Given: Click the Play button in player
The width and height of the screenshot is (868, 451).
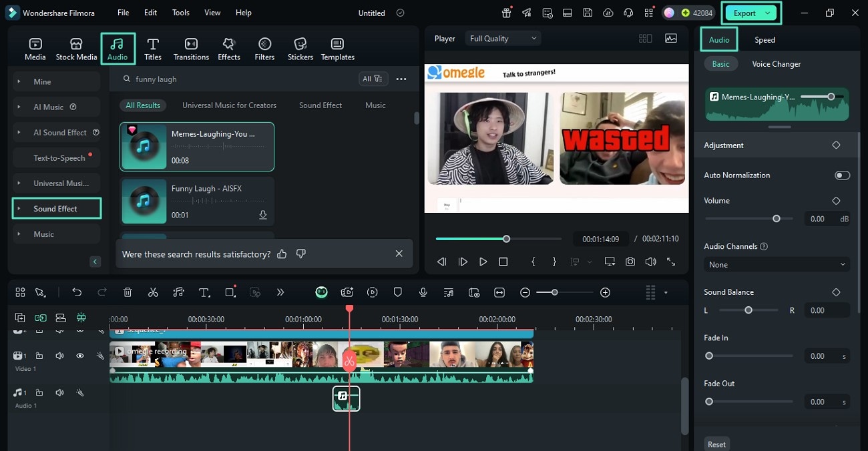Looking at the screenshot, I should click(x=483, y=262).
